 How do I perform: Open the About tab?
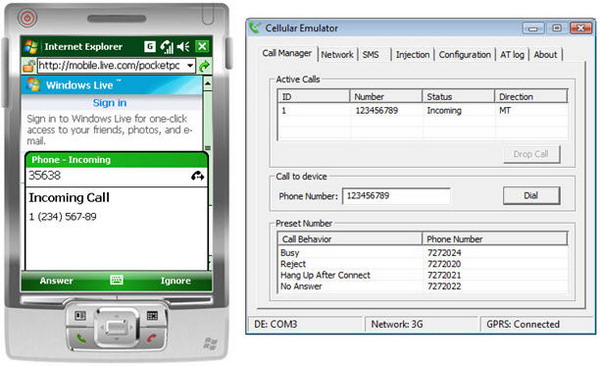click(x=545, y=55)
